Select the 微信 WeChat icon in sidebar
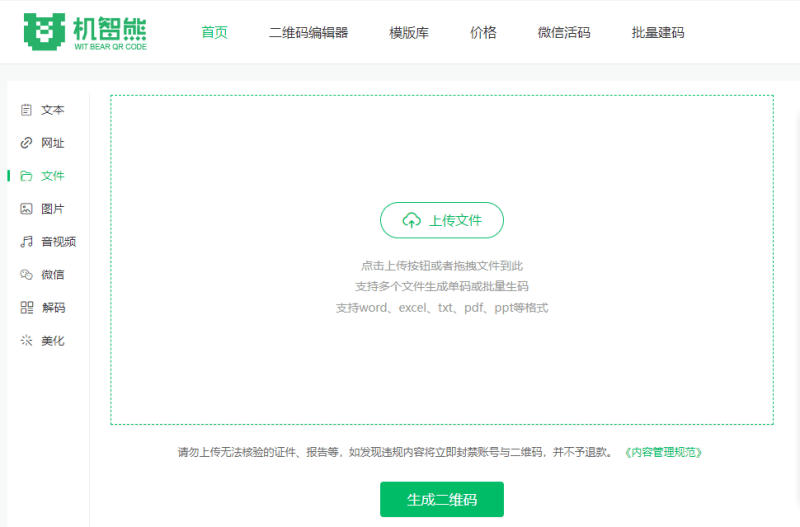Viewport: 800px width, 527px height. click(x=27, y=275)
